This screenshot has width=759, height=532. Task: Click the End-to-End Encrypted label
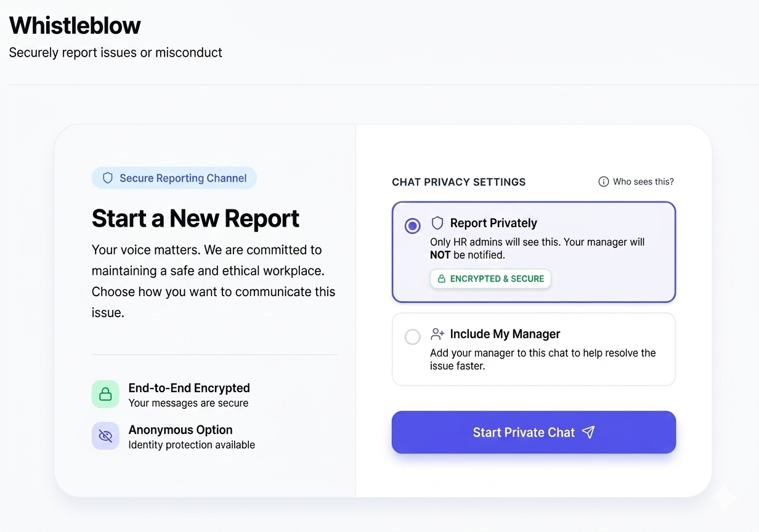click(189, 388)
